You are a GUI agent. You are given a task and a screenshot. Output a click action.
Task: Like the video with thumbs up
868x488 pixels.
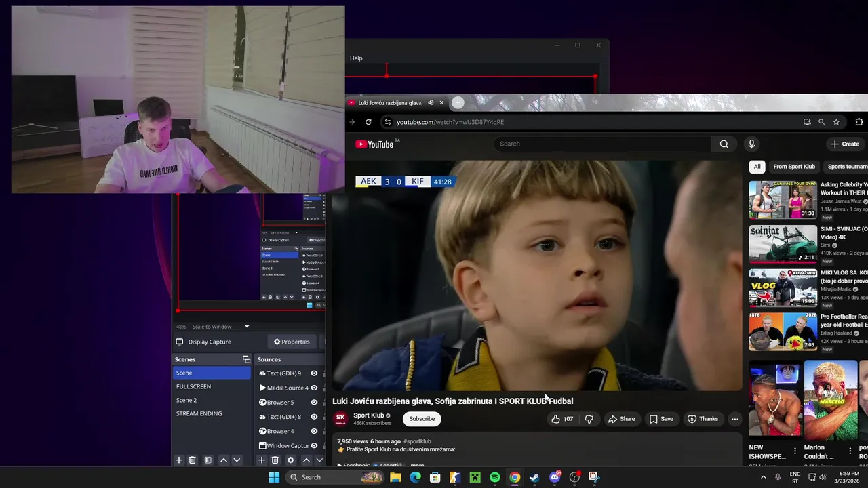coord(562,419)
